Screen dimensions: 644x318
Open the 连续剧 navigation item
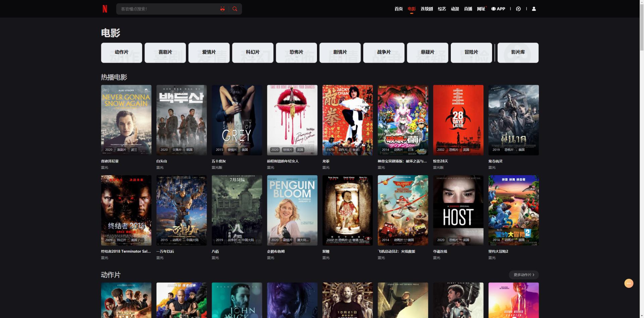427,9
